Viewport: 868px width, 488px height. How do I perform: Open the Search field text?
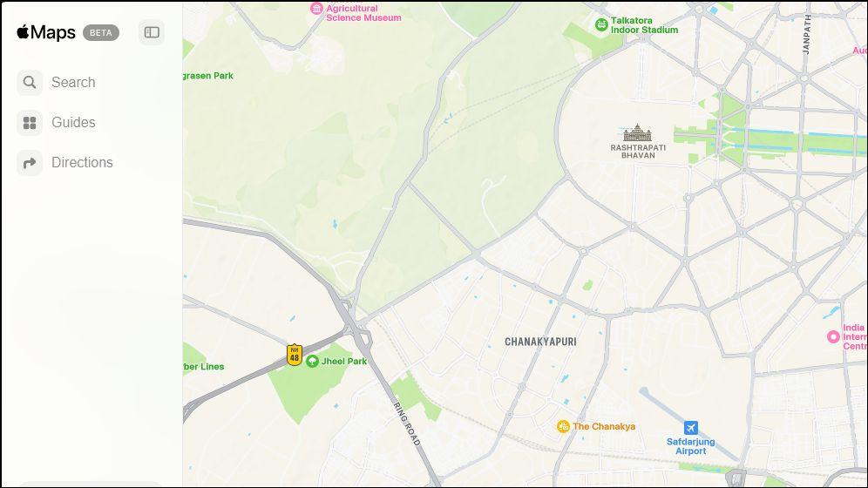click(x=73, y=83)
